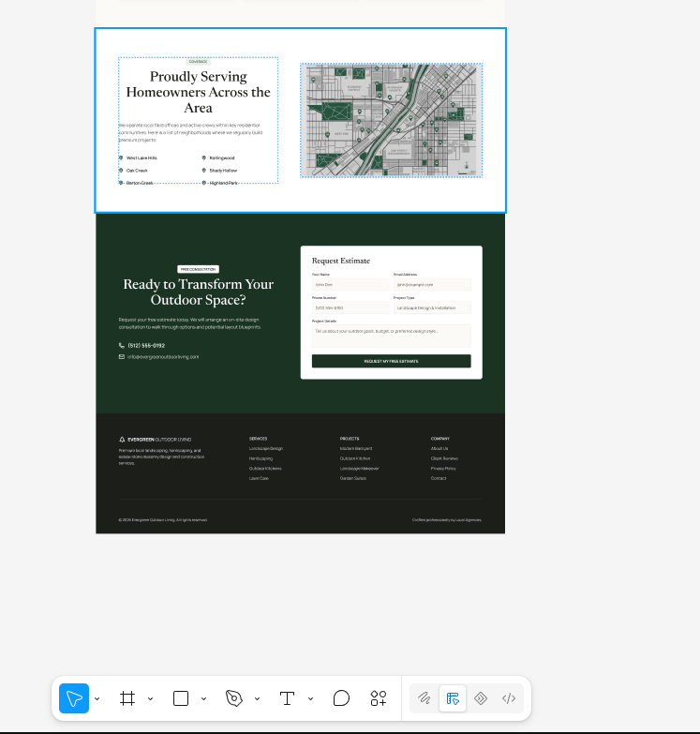Select footer 'COMPANY' column heading
Viewport: 700px width, 734px height.
click(440, 439)
